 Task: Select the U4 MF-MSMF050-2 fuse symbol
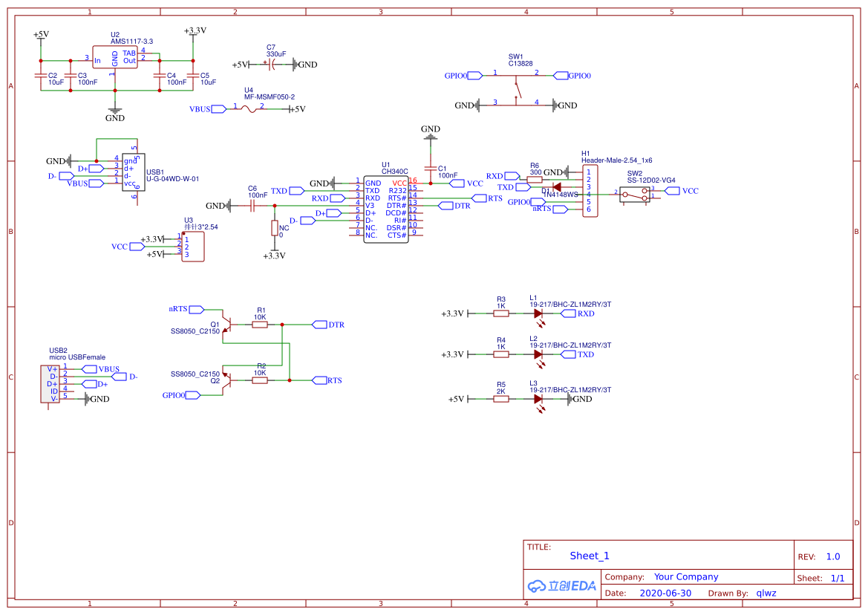pyautogui.click(x=249, y=109)
